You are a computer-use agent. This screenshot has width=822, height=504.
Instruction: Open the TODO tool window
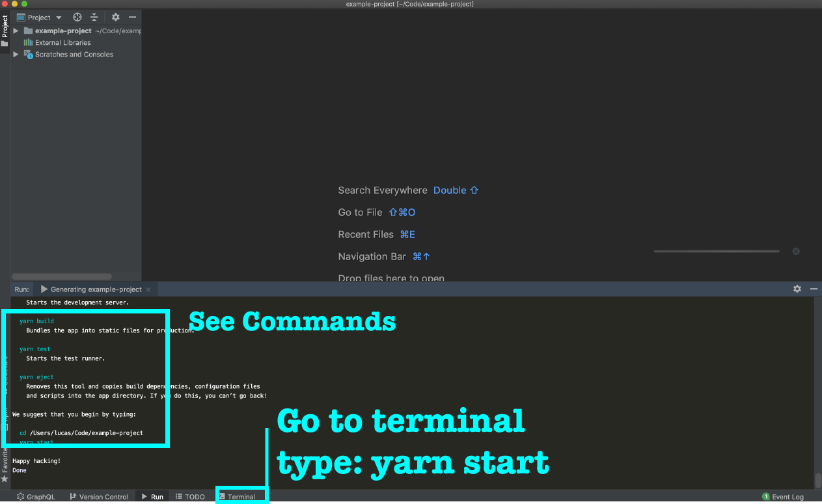190,497
